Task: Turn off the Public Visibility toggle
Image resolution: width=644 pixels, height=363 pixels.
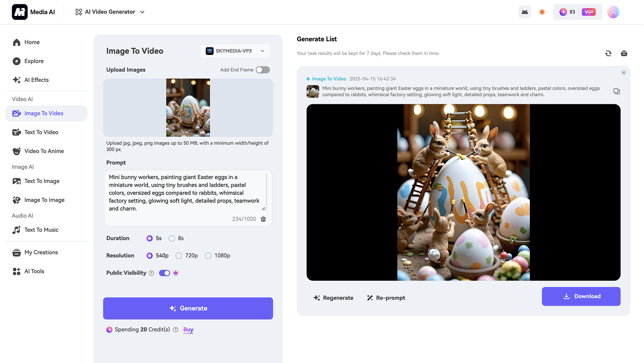Action: tap(164, 273)
